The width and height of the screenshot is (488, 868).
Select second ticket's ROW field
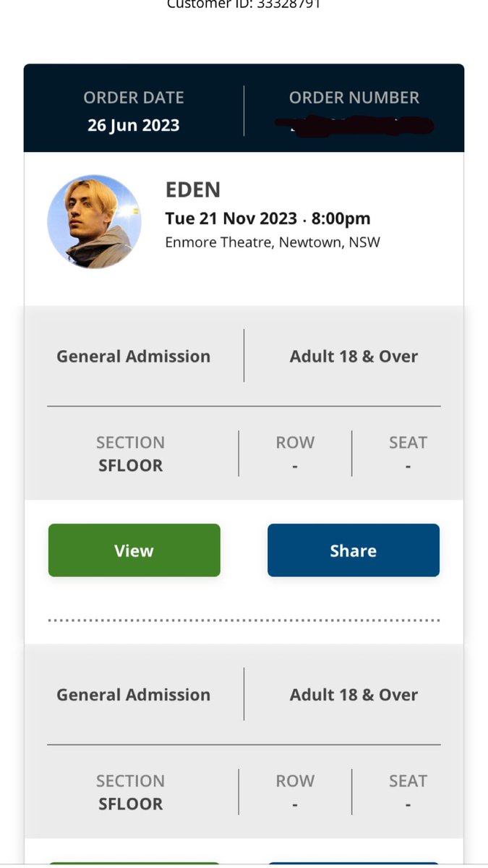coord(295,792)
